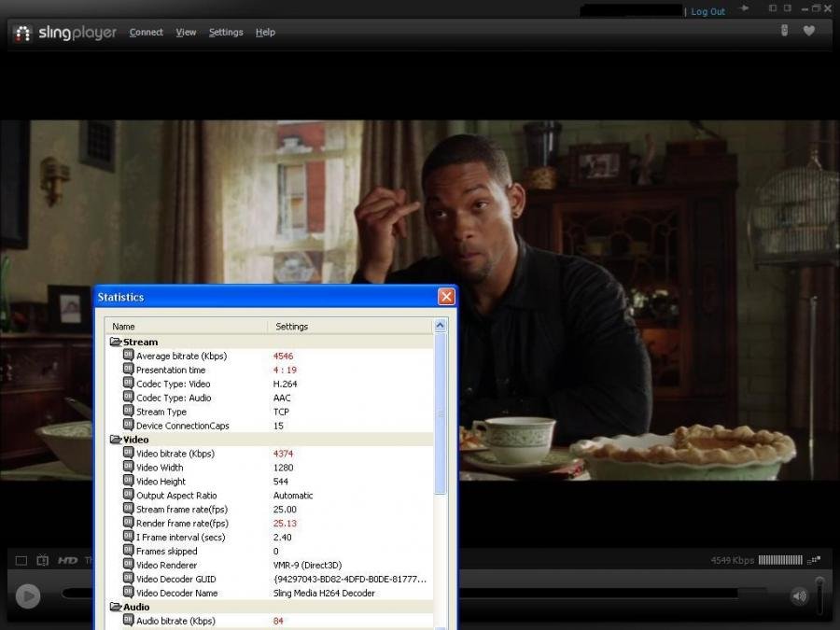Viewport: 840px width, 630px height.
Task: Select the 'Codec Type: Audio' label
Action: pyautogui.click(x=174, y=398)
